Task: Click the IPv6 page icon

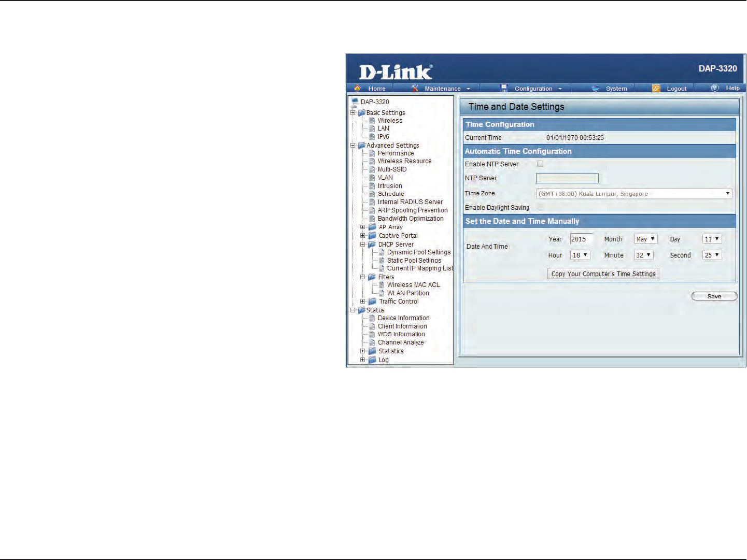Action: click(x=372, y=136)
